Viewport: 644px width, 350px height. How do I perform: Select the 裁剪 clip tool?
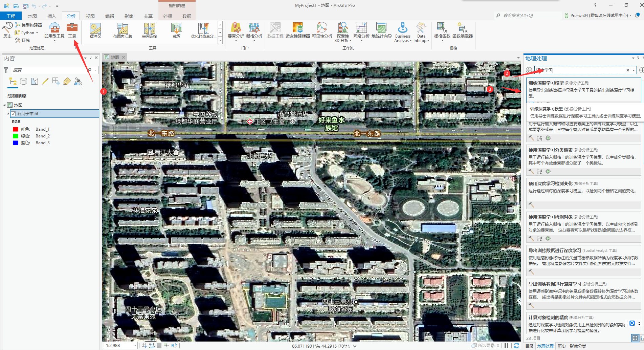(176, 30)
